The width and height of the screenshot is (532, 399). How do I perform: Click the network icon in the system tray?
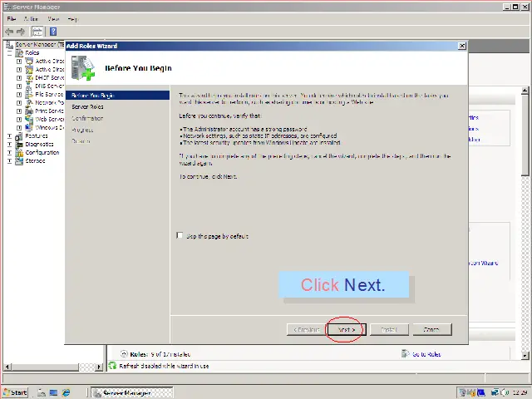(x=495, y=392)
